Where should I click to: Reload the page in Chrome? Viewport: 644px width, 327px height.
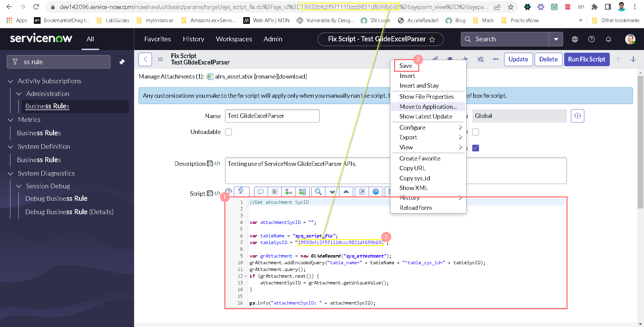[36, 7]
